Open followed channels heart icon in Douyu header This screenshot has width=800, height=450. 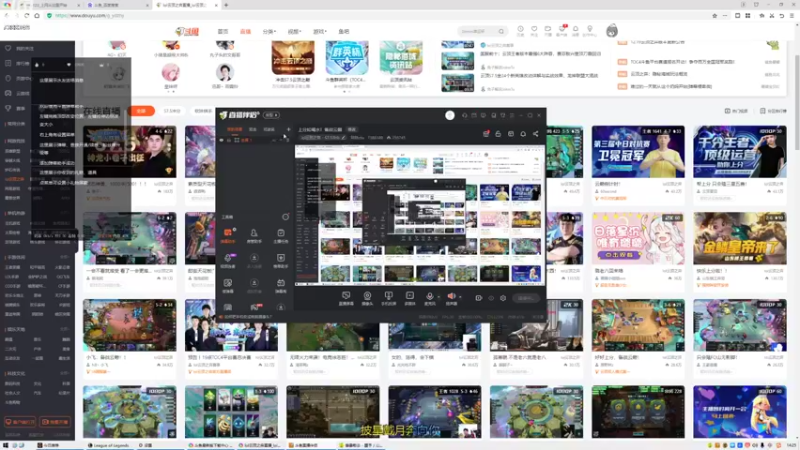tap(534, 30)
